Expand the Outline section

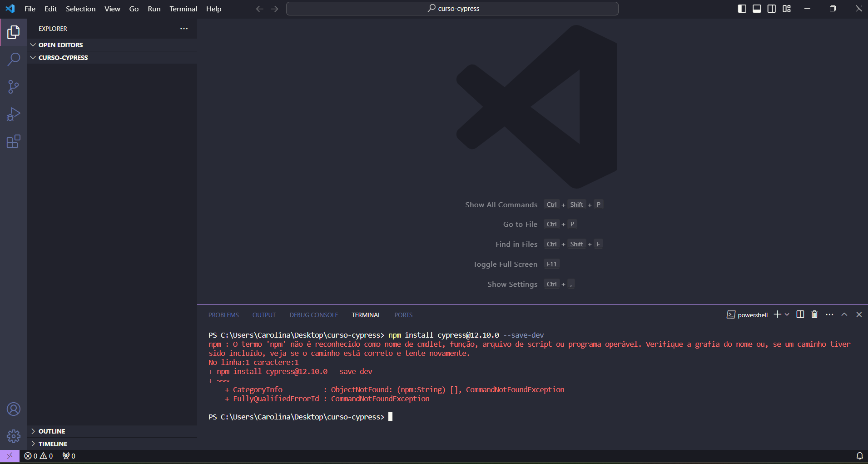pyautogui.click(x=112, y=431)
